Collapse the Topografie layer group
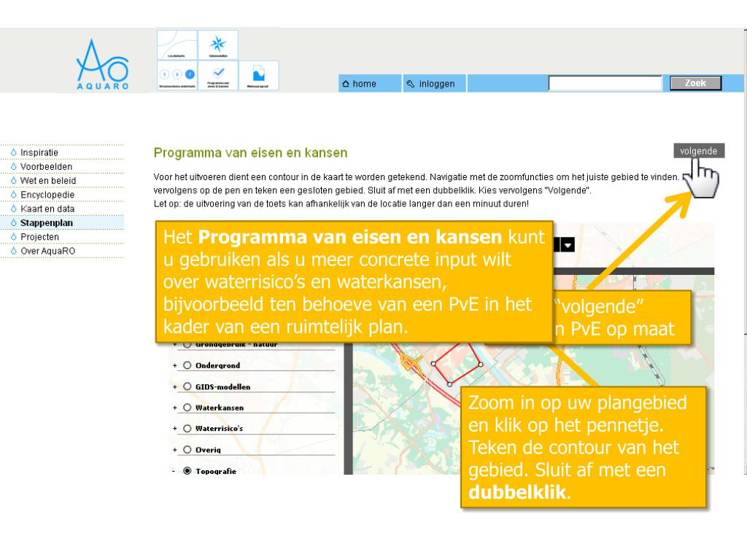747x560 pixels. click(x=174, y=472)
